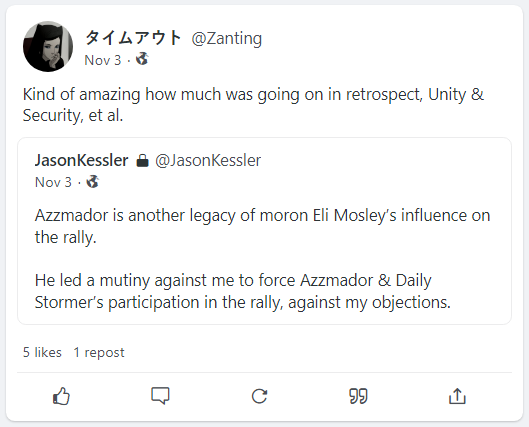View the 5 likes list
Image resolution: width=529 pixels, height=427 pixels.
[42, 352]
